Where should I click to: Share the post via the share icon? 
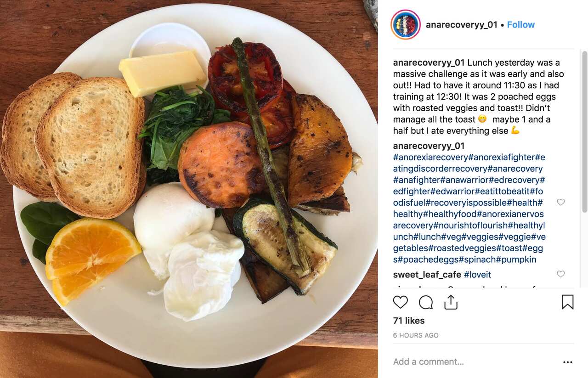coord(451,302)
